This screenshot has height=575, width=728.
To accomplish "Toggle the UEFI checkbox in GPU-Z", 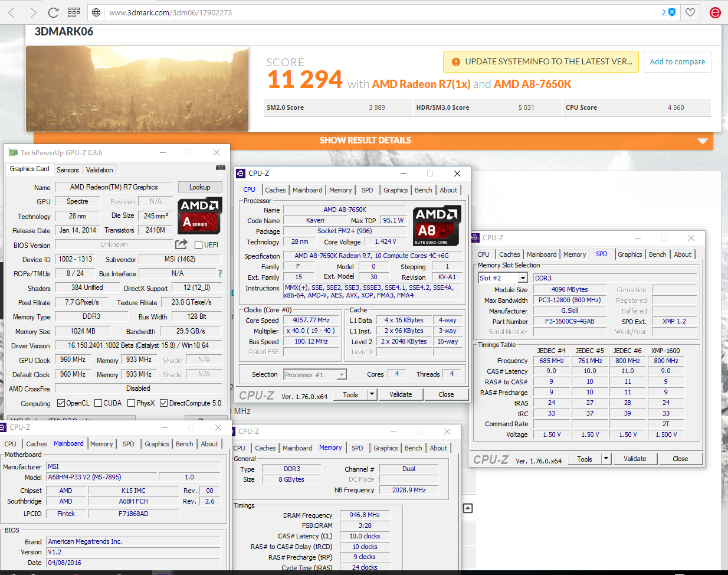I will click(199, 244).
